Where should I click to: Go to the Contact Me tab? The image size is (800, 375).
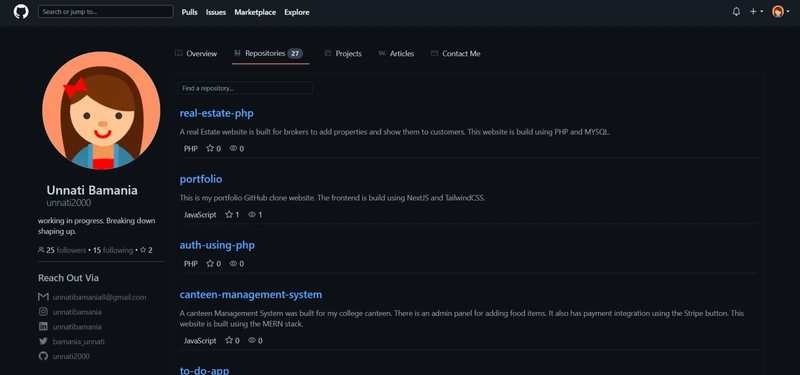point(456,54)
